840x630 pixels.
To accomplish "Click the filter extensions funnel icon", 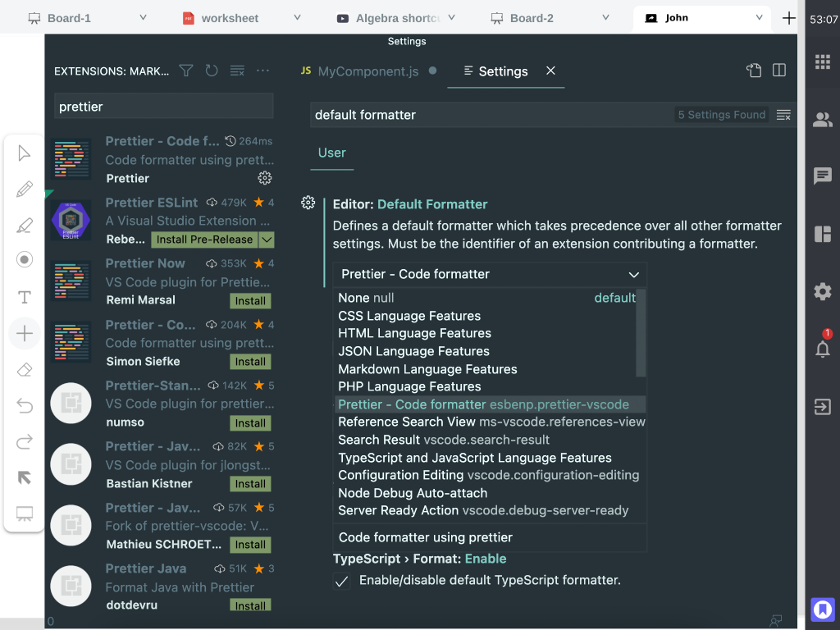I will coord(186,71).
